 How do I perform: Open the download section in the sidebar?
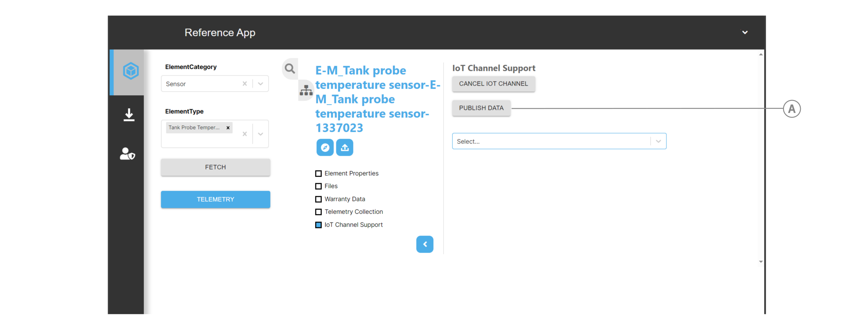tap(129, 115)
